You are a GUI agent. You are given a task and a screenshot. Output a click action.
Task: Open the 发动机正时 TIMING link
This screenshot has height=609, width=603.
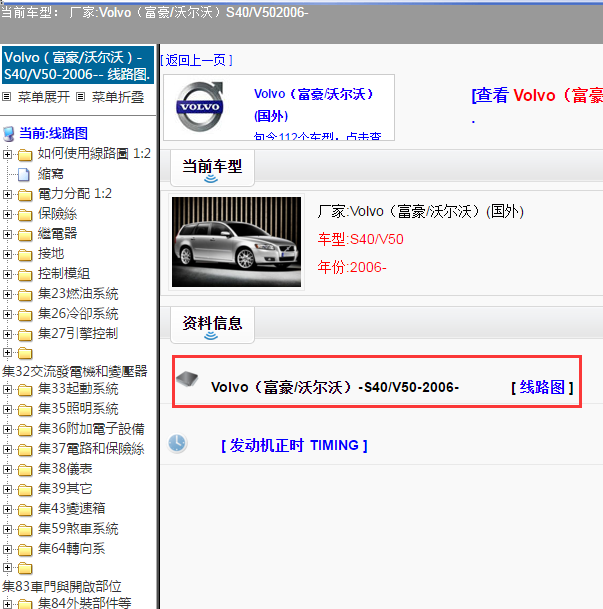coord(294,445)
